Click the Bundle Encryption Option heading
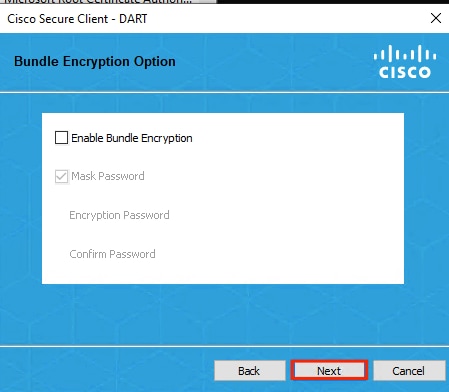 click(95, 61)
